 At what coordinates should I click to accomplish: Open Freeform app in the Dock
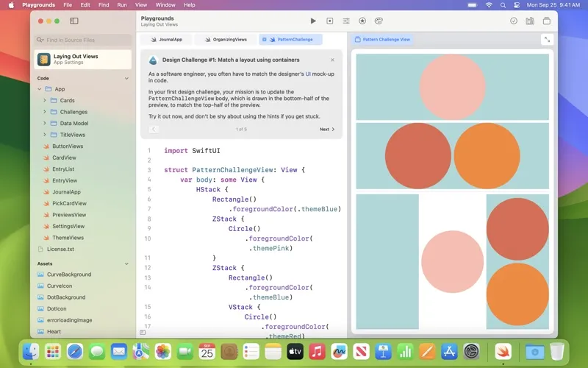pyautogui.click(x=339, y=352)
